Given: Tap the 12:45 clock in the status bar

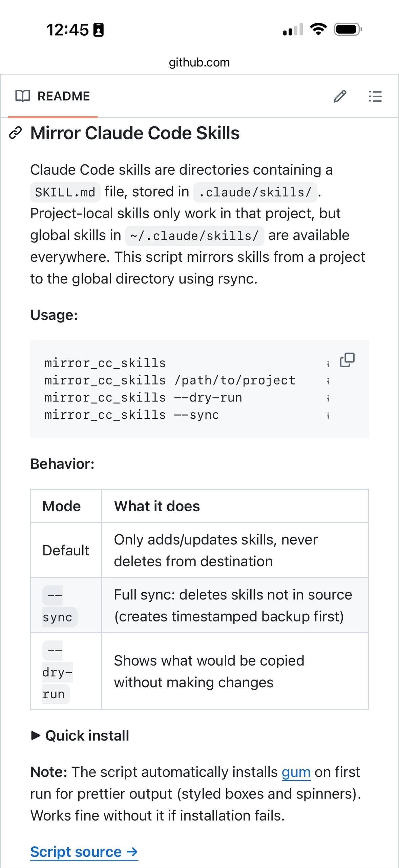Looking at the screenshot, I should [67, 30].
